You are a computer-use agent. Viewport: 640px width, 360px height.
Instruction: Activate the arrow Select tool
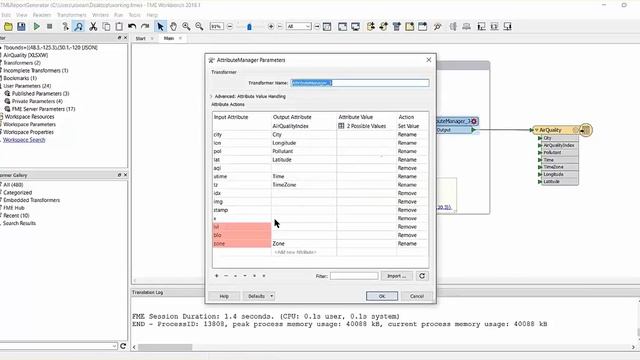[160, 27]
